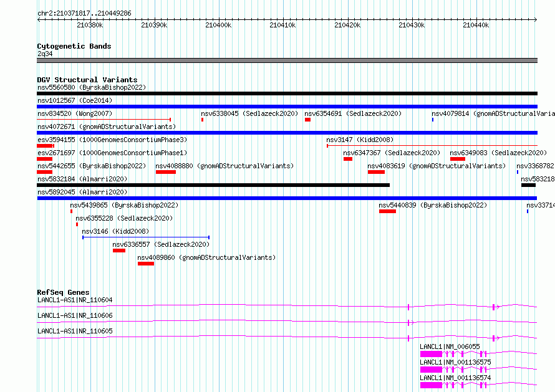This screenshot has width=555, height=392.
Task: Open the nsv5892045 (Almarri2020) label
Action: (82, 192)
